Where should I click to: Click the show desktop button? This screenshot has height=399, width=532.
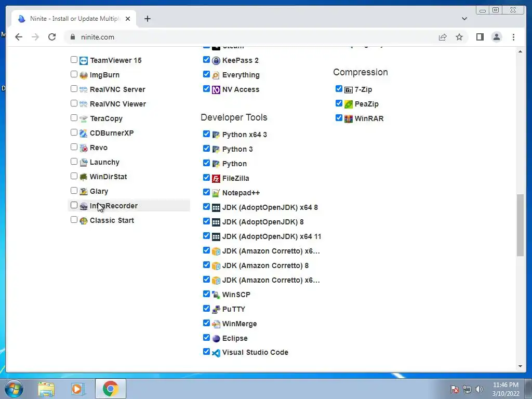[528, 389]
